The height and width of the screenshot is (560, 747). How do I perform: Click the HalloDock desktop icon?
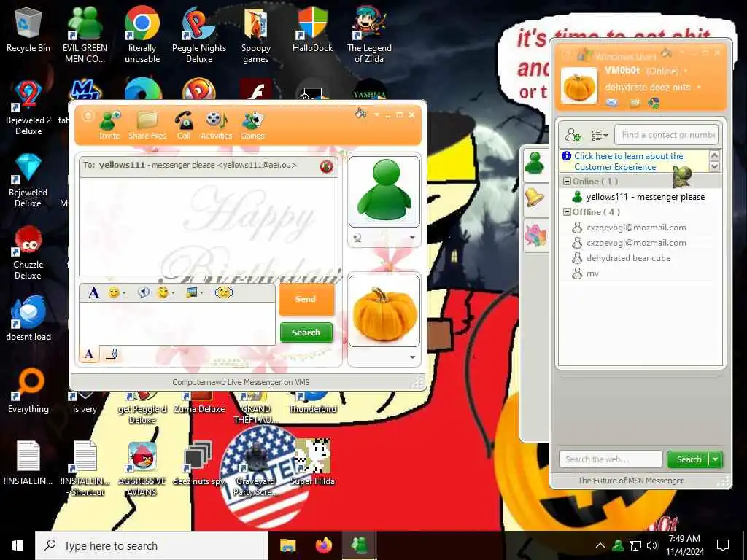pyautogui.click(x=312, y=30)
